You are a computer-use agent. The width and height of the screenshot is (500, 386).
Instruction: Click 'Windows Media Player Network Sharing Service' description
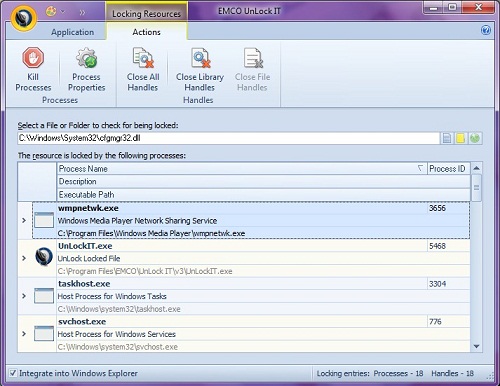click(137, 221)
